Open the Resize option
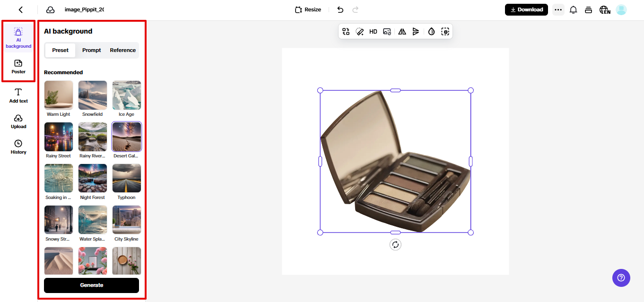This screenshot has width=644, height=302. pyautogui.click(x=308, y=9)
